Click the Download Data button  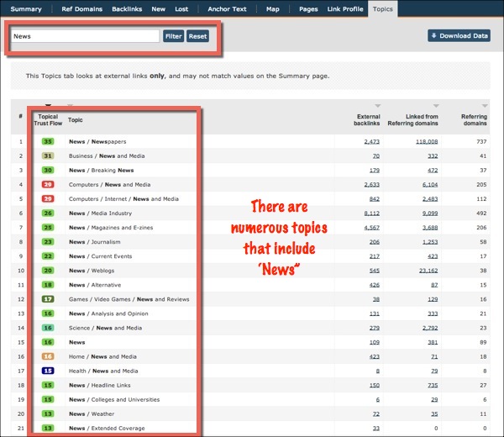[459, 35]
